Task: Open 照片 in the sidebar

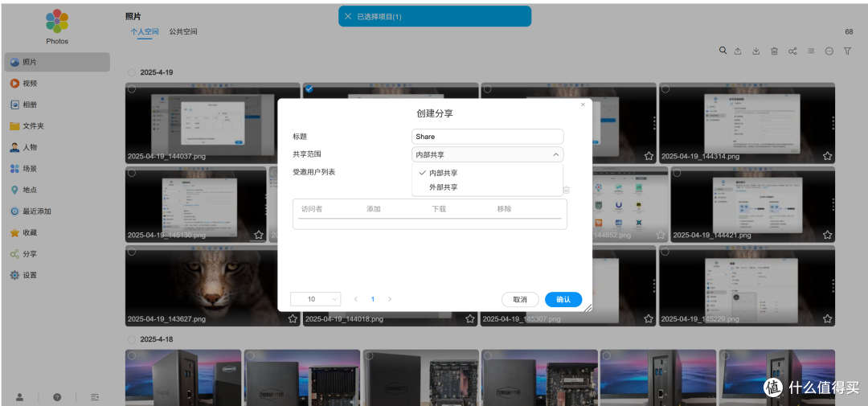Action: click(x=57, y=62)
